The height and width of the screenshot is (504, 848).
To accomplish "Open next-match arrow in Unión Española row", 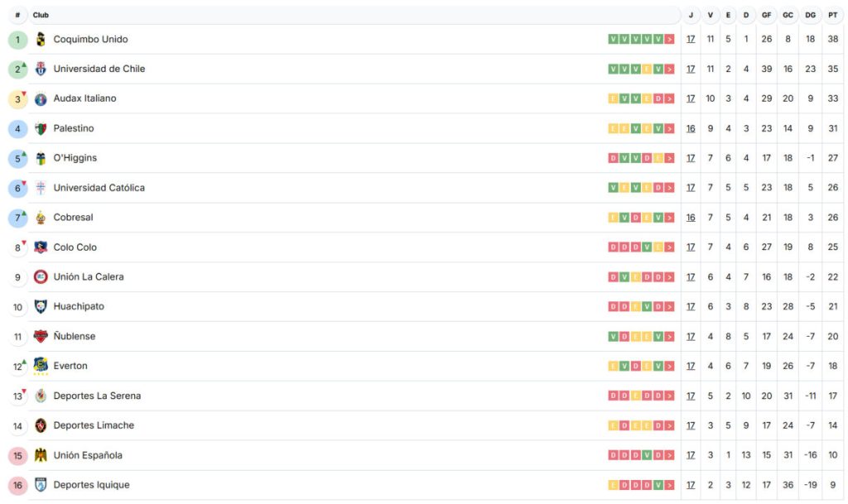I will pyautogui.click(x=669, y=455).
